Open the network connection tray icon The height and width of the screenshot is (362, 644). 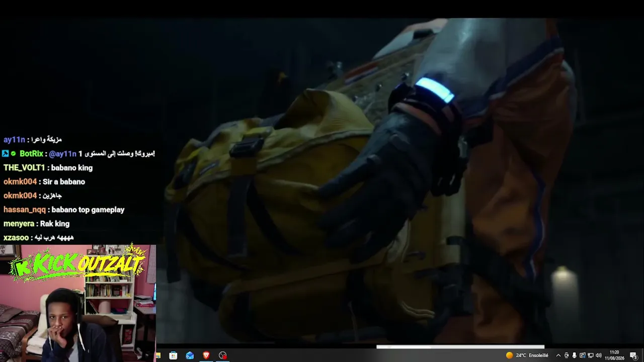coord(591,355)
